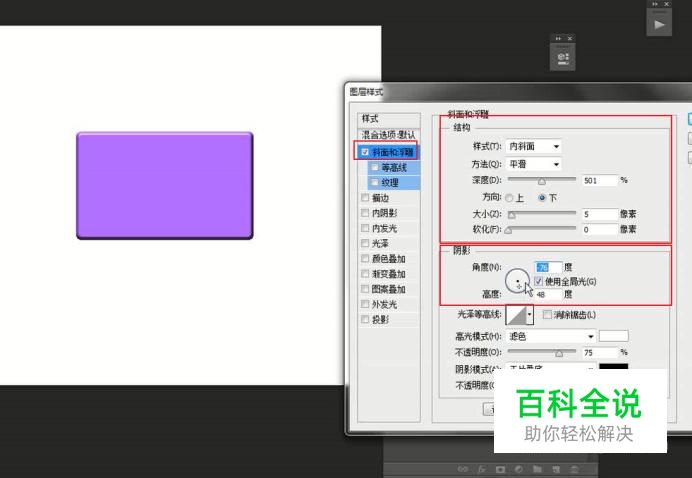
Task: Click the highlight opacity field showing 75
Action: 599,353
